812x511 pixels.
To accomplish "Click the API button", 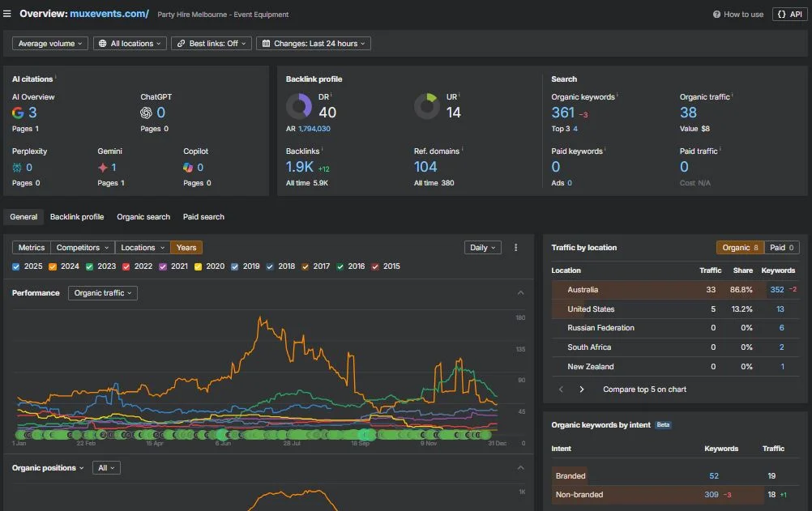I will tap(788, 15).
